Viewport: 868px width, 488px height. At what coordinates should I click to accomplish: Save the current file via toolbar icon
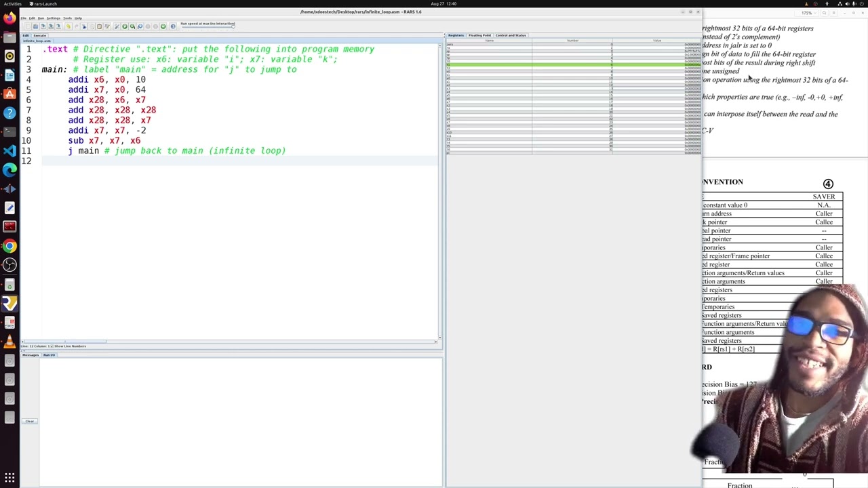click(43, 26)
